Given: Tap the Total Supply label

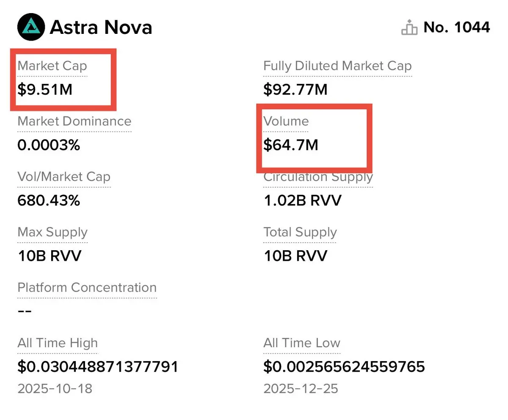Looking at the screenshot, I should pos(300,232).
